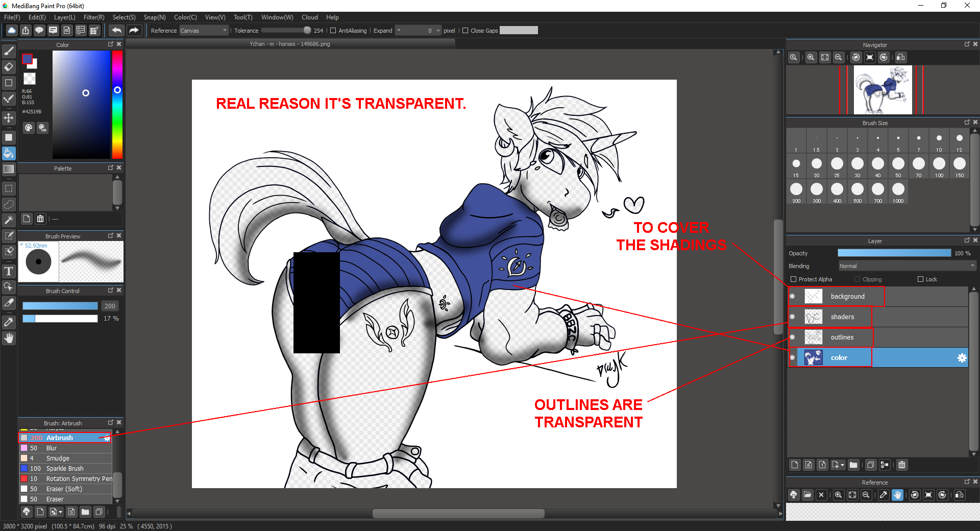This screenshot has height=531, width=980.
Task: Toggle the Protect Alpha checkbox
Action: pos(793,279)
